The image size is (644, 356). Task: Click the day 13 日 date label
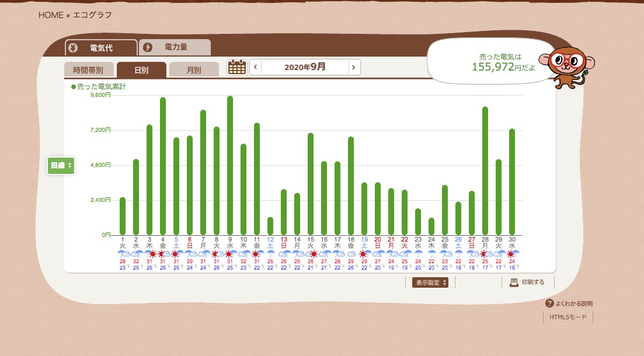click(x=284, y=242)
